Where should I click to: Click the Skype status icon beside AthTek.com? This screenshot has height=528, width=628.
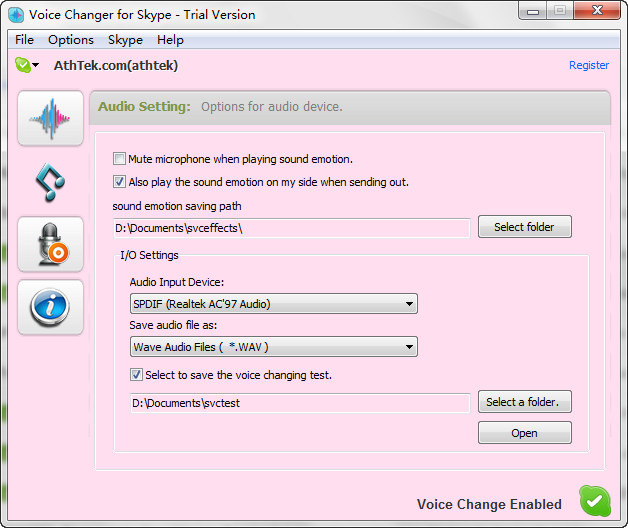(x=22, y=65)
